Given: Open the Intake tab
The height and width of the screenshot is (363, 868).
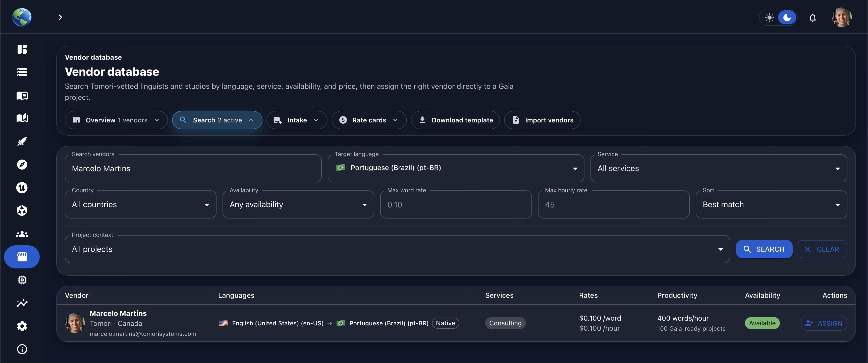Looking at the screenshot, I should click(x=297, y=120).
